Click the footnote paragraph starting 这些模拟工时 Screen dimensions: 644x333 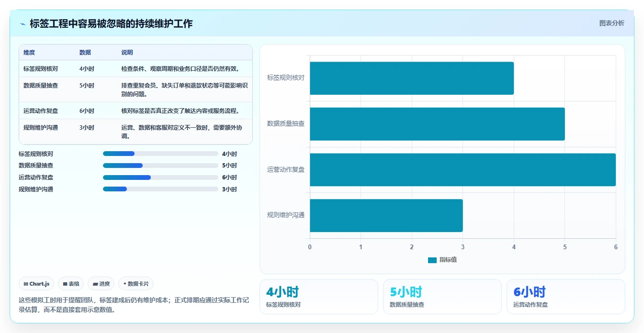(134, 305)
